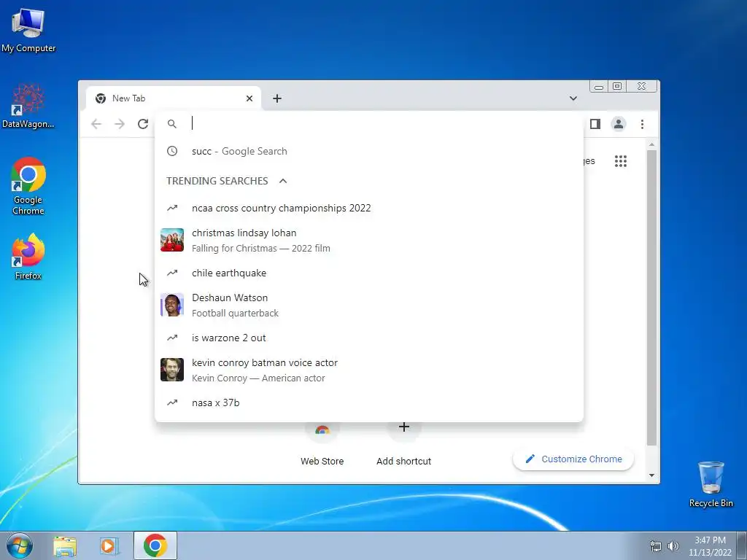The width and height of the screenshot is (747, 560).
Task: Open Chrome's three-dot menu
Action: pos(642,124)
